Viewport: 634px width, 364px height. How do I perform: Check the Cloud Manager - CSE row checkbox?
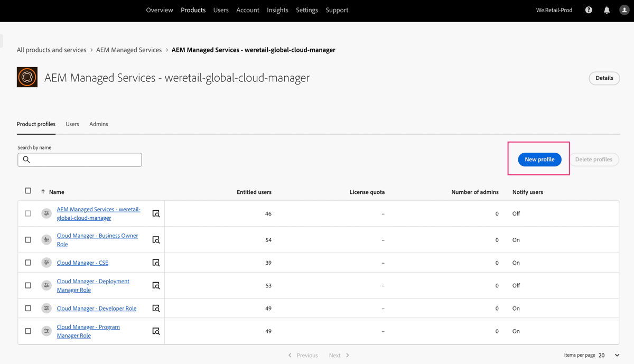click(28, 263)
